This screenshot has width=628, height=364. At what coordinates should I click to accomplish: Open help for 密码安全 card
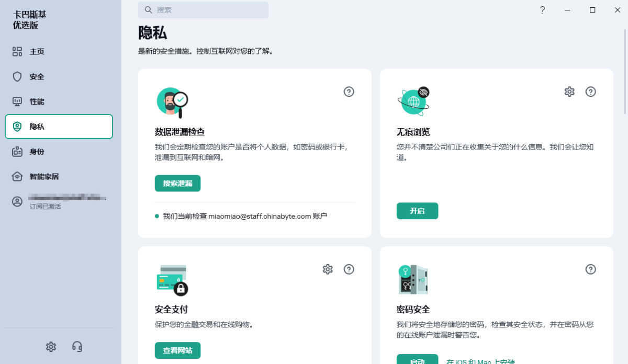click(590, 270)
